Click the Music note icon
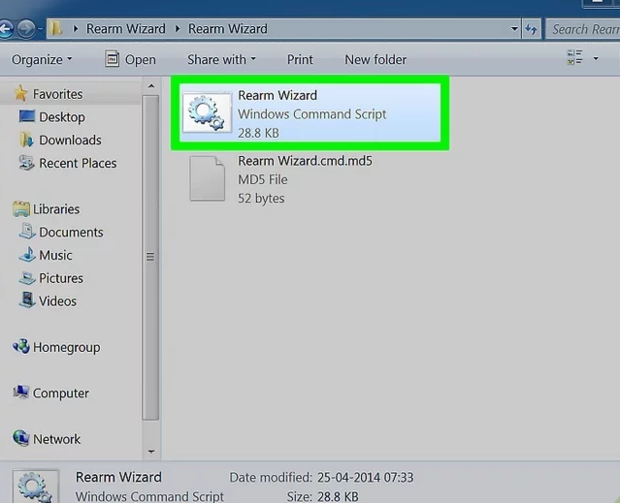 click(27, 254)
